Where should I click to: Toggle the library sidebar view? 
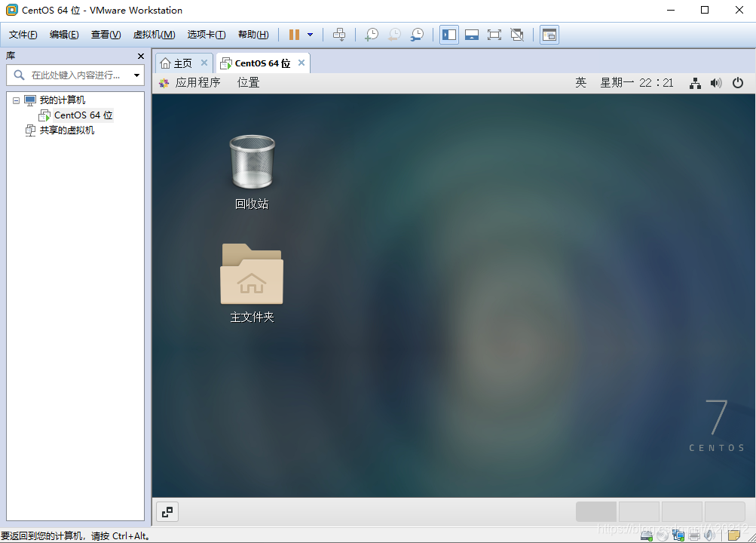click(x=449, y=35)
